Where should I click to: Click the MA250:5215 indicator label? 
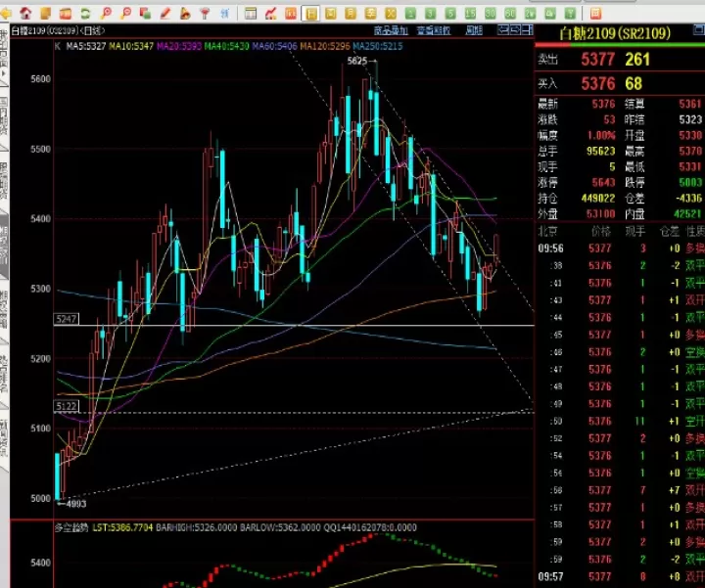pos(378,46)
